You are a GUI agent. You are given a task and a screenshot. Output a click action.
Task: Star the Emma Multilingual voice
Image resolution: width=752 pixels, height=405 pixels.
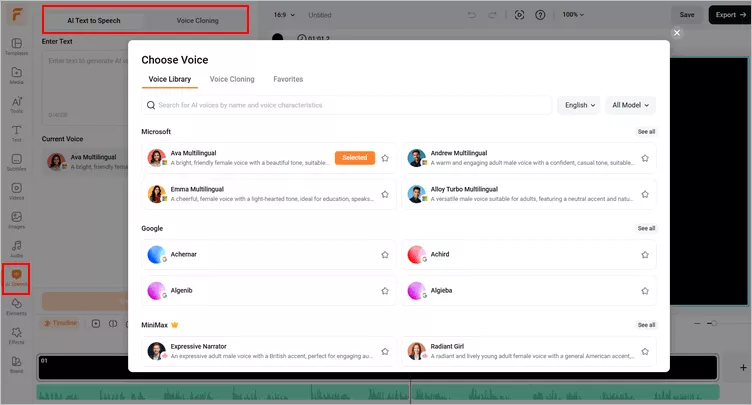pos(385,193)
